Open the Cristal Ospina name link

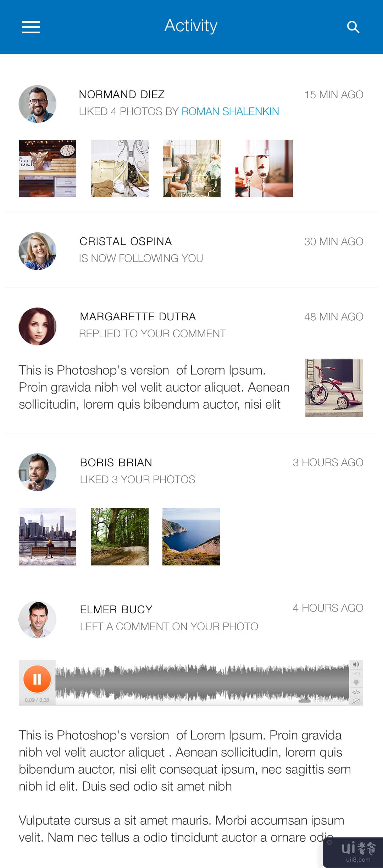(x=126, y=242)
